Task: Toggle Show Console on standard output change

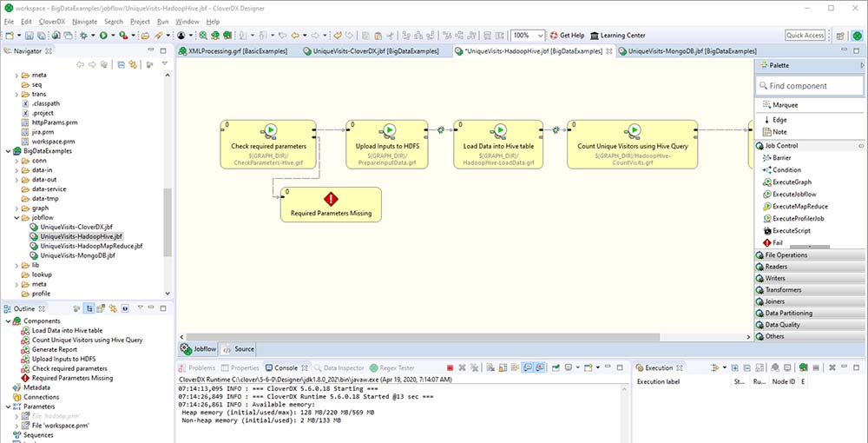Action: coord(527,367)
